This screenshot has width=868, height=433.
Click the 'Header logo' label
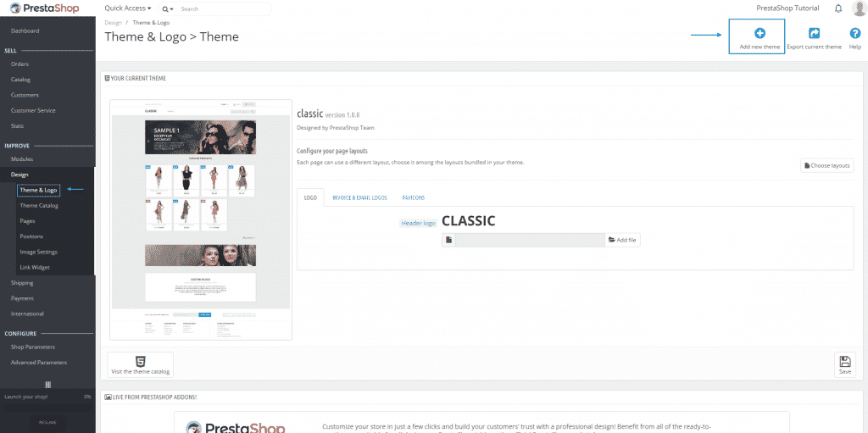[419, 223]
